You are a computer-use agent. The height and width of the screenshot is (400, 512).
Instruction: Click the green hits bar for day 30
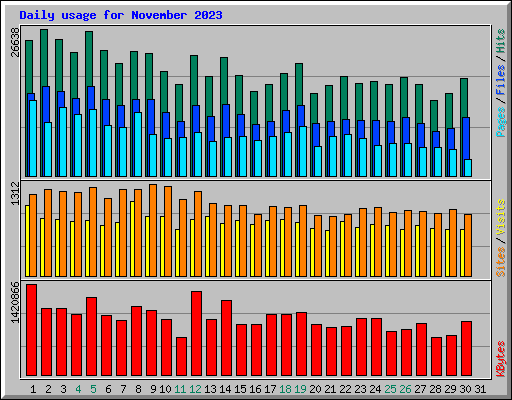pyautogui.click(x=464, y=97)
